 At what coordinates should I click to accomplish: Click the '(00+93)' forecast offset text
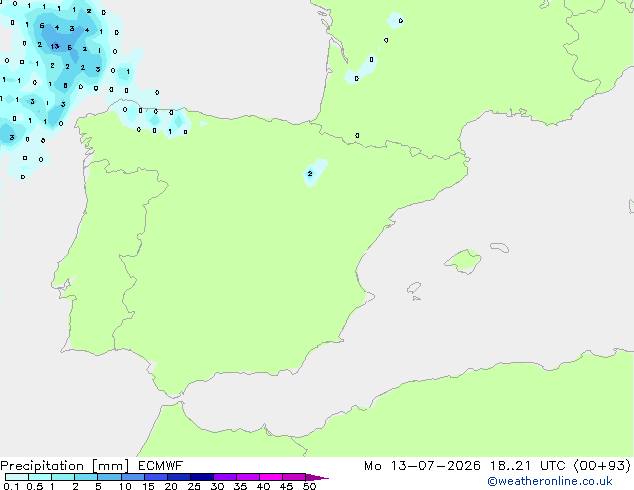602,466
